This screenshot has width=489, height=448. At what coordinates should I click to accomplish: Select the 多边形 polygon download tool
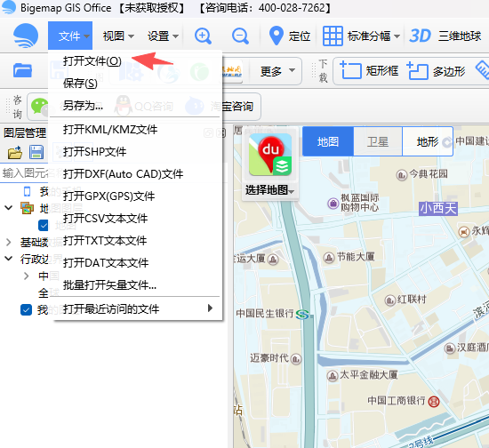[436, 71]
